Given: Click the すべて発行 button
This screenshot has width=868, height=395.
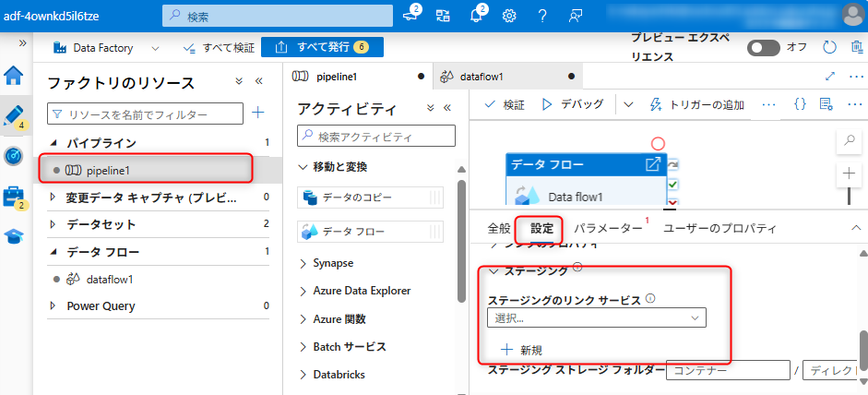Looking at the screenshot, I should [323, 48].
